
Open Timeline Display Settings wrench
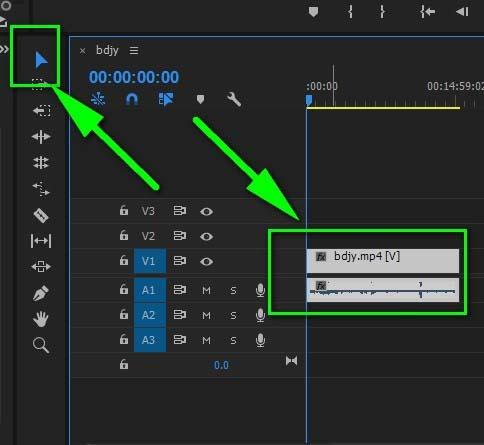click(234, 99)
